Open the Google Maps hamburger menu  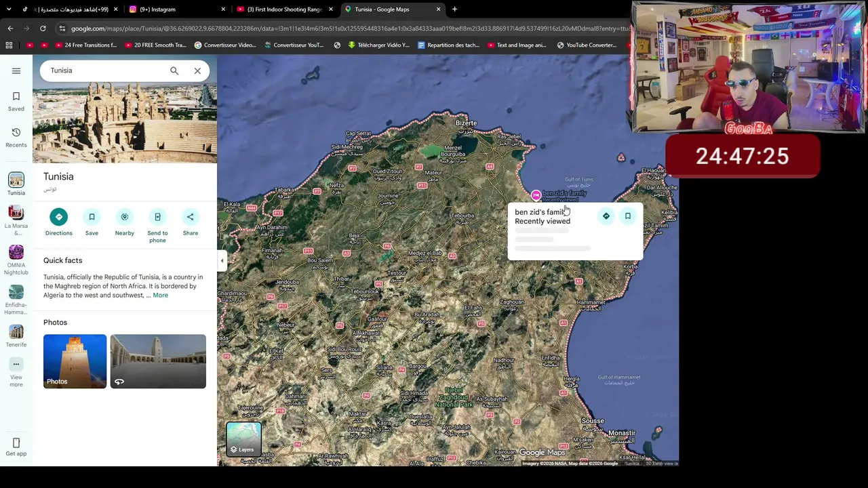[16, 70]
